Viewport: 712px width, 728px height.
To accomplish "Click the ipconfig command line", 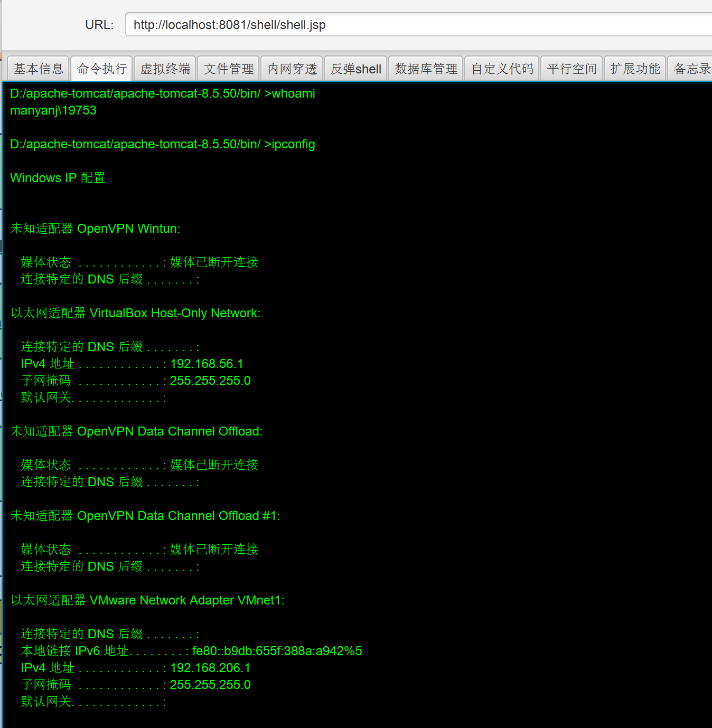I will click(162, 144).
